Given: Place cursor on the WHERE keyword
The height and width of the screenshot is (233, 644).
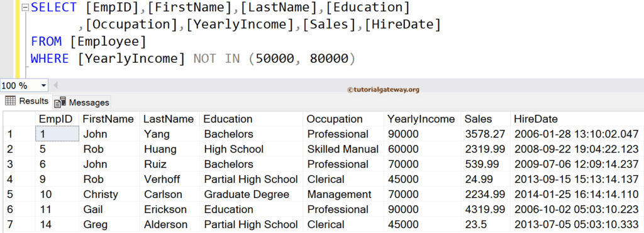Looking at the screenshot, I should pos(50,58).
